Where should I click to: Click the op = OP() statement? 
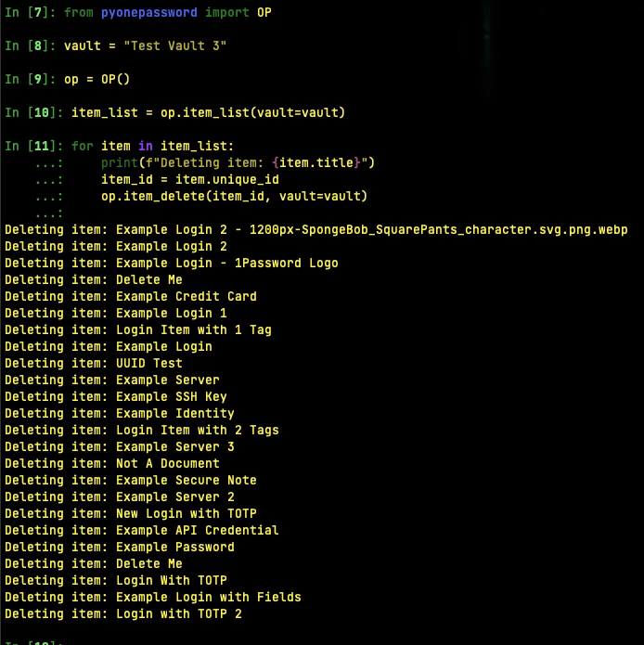point(97,79)
